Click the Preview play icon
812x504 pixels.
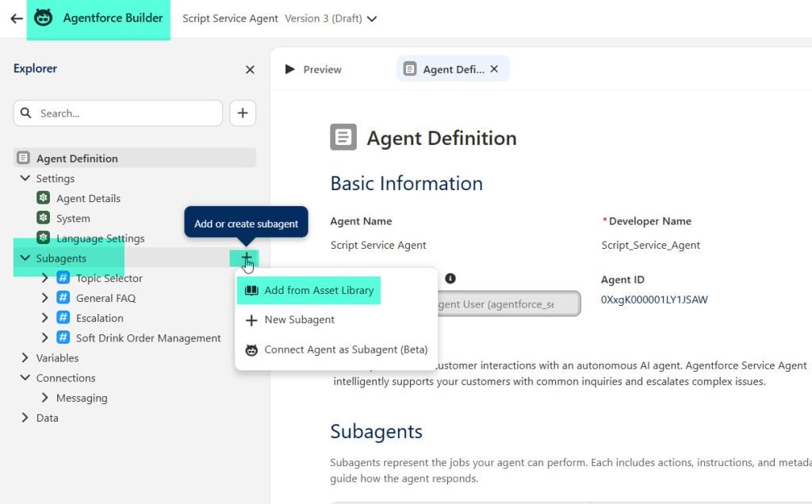(290, 69)
